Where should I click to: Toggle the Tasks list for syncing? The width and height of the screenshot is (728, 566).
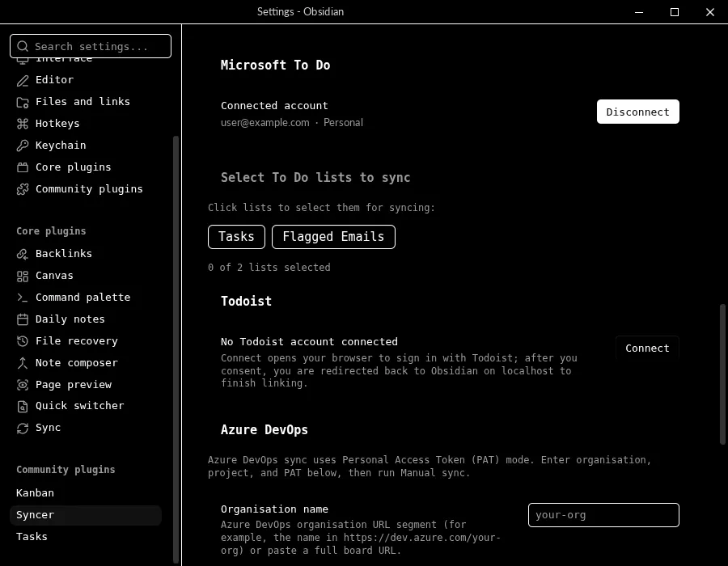pyautogui.click(x=236, y=237)
